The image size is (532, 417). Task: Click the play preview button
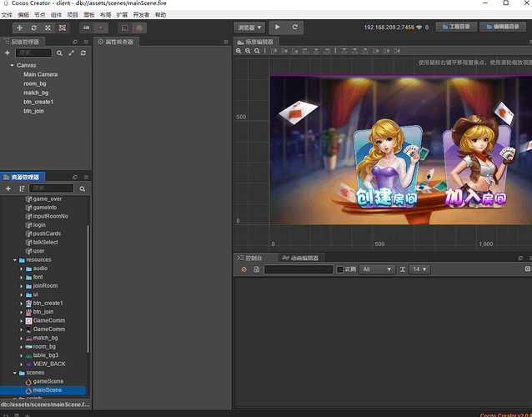(278, 28)
